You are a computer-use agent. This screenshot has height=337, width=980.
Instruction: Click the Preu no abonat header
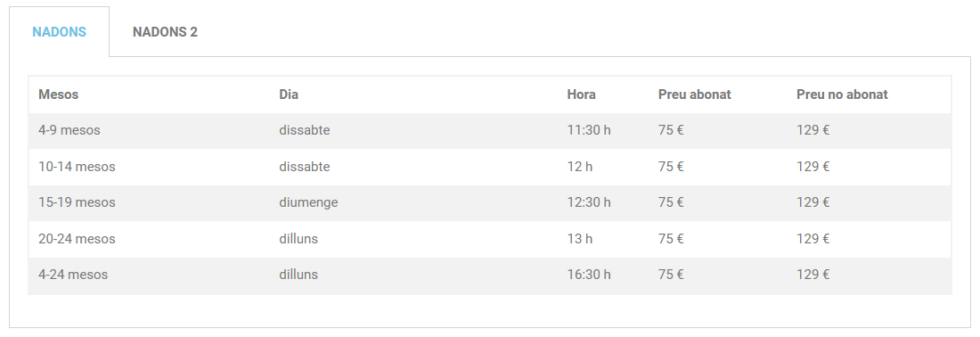coord(842,95)
